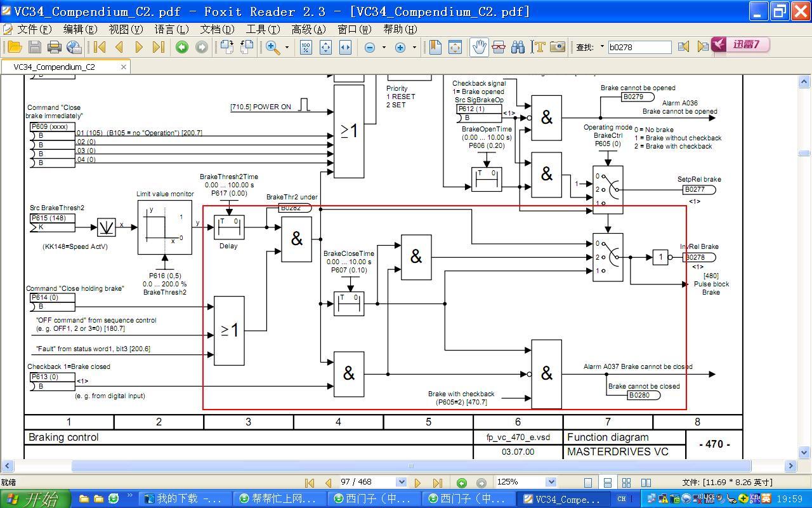Click the Fit Page zoom icon
The image size is (812, 508).
[x=325, y=47]
